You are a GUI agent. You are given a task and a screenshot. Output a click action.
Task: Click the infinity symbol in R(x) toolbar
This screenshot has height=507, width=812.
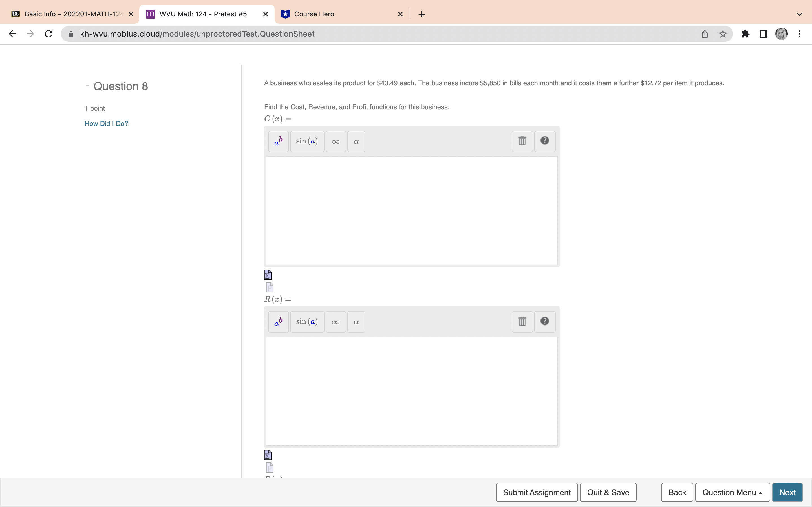(336, 321)
